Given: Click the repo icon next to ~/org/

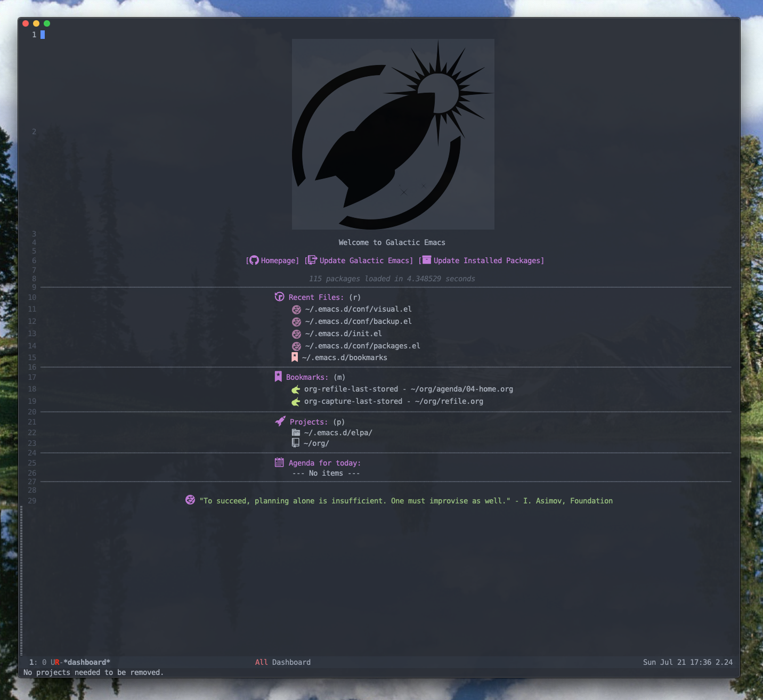Looking at the screenshot, I should click(x=295, y=443).
